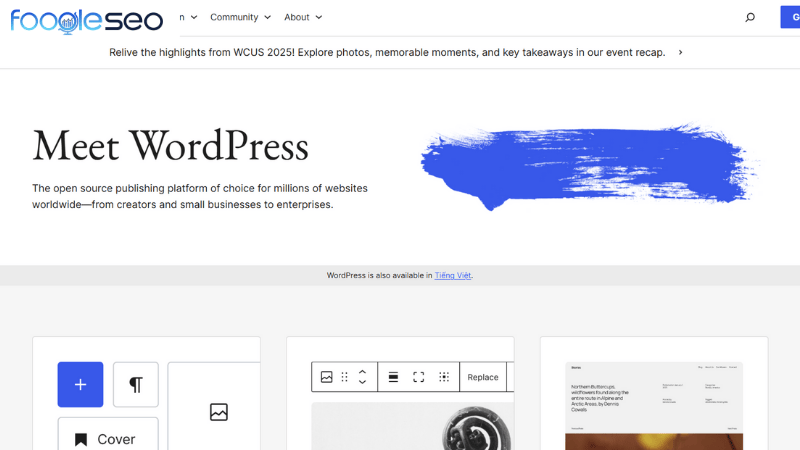The width and height of the screenshot is (800, 450).
Task: Click Replace in the image toolbar
Action: tap(483, 377)
